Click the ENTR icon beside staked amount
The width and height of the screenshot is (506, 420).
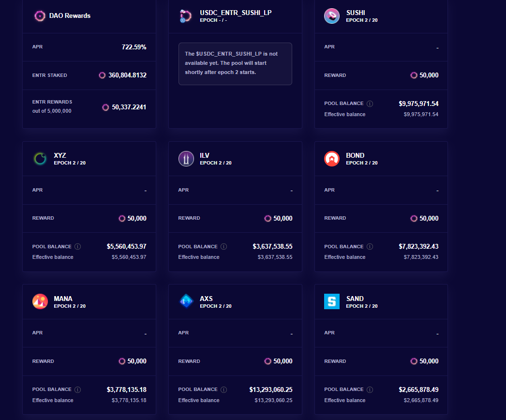tap(102, 75)
